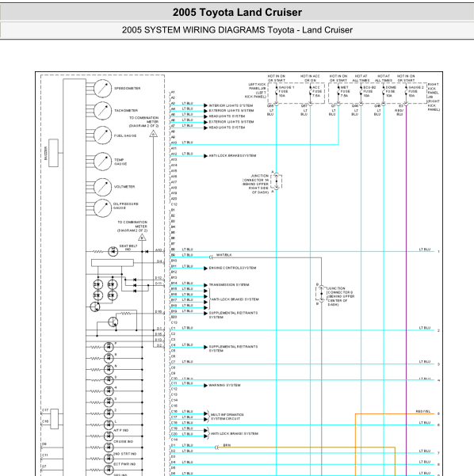Click the 2 gear indicator lamp symbol
The width and height of the screenshot is (474, 476).
tap(109, 413)
